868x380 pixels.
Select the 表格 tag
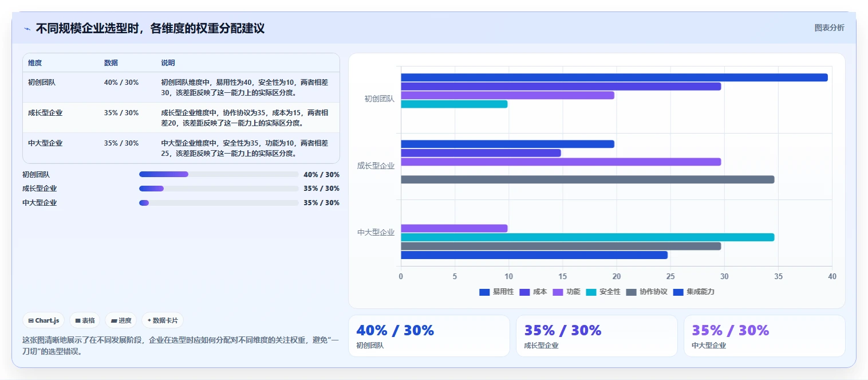tap(85, 320)
